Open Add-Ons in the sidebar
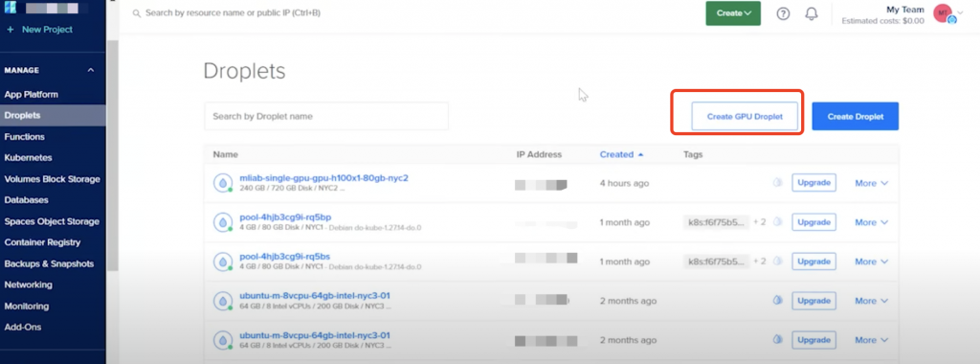The height and width of the screenshot is (364, 980). [23, 327]
